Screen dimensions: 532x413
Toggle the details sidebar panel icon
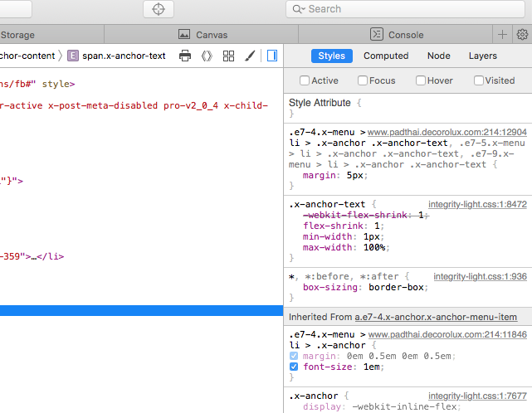[271, 56]
